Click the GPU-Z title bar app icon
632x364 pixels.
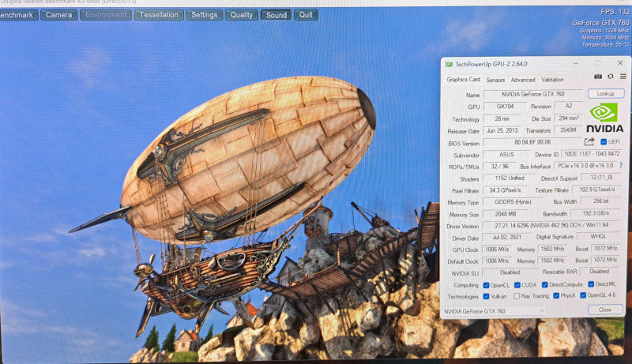click(449, 64)
